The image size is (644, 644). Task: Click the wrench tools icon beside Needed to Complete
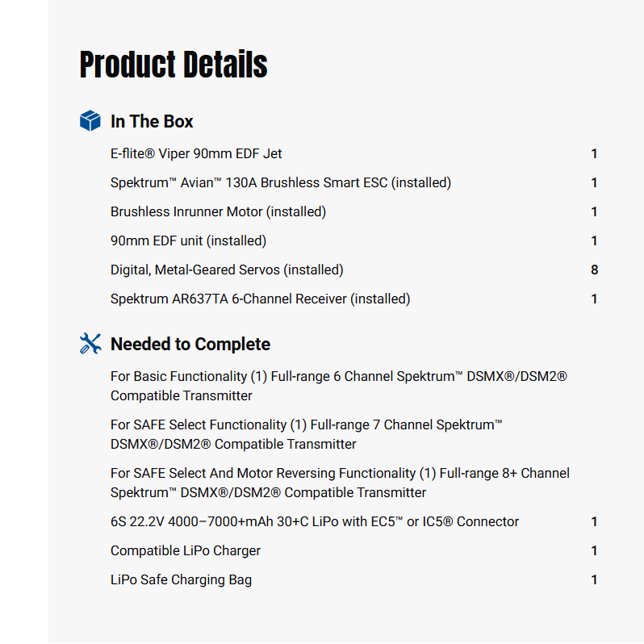point(90,344)
